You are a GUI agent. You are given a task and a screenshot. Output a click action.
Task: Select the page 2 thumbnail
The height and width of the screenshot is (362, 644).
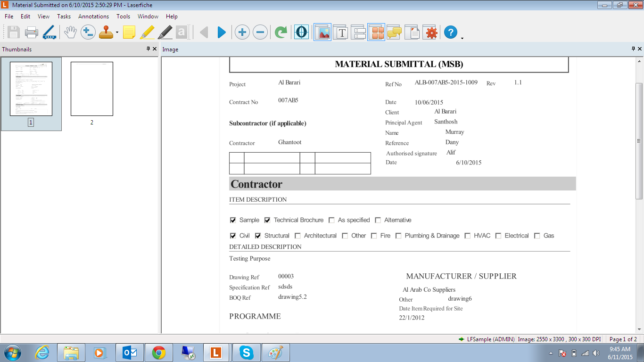92,89
